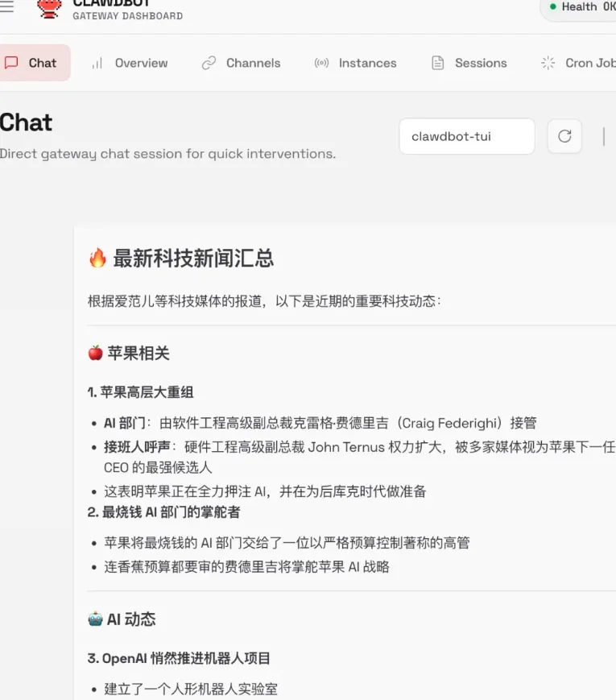The image size is (616, 700).
Task: Click the "Direct gateway chat session" description
Action: [x=167, y=154]
